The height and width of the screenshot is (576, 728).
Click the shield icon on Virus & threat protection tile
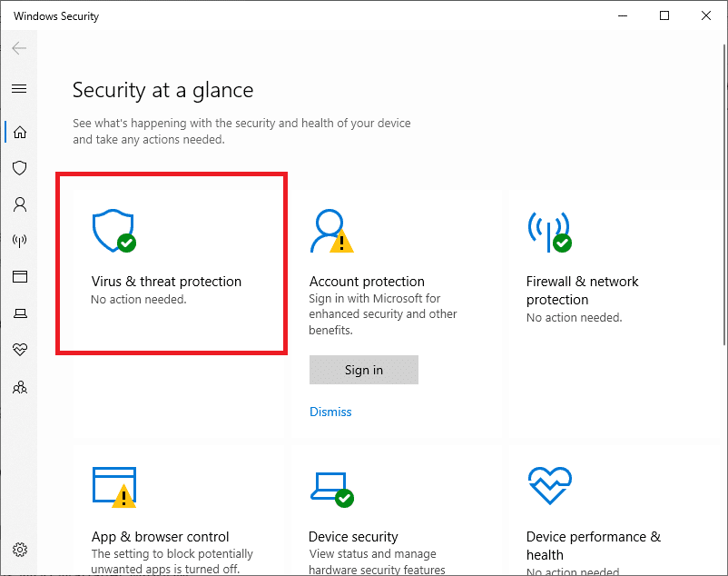[113, 230]
